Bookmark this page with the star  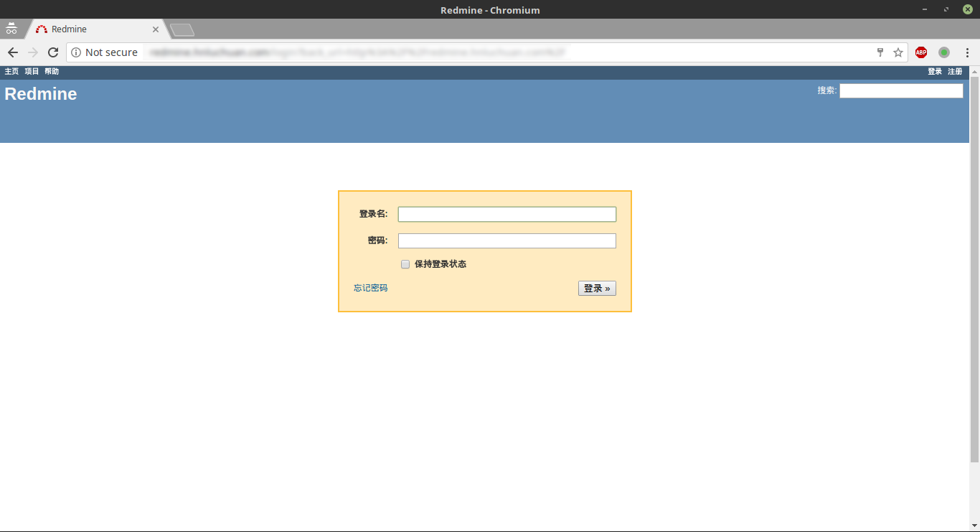pos(897,52)
